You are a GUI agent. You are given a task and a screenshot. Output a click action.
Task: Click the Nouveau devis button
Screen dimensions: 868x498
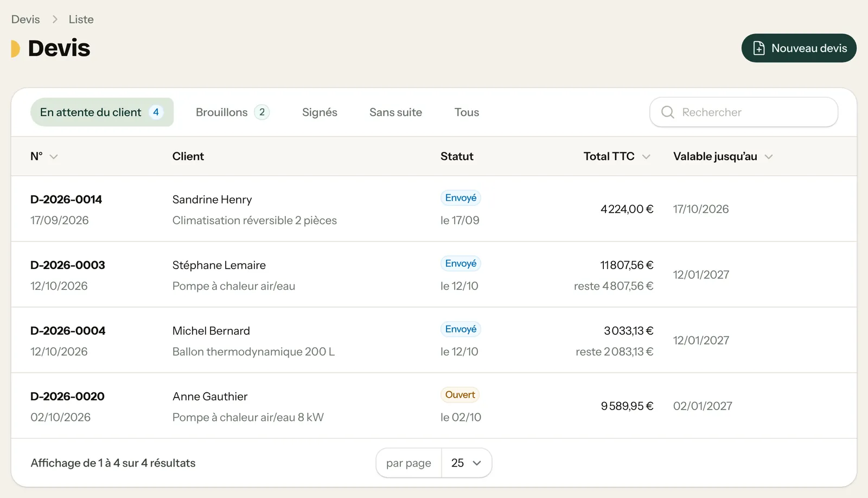(799, 48)
